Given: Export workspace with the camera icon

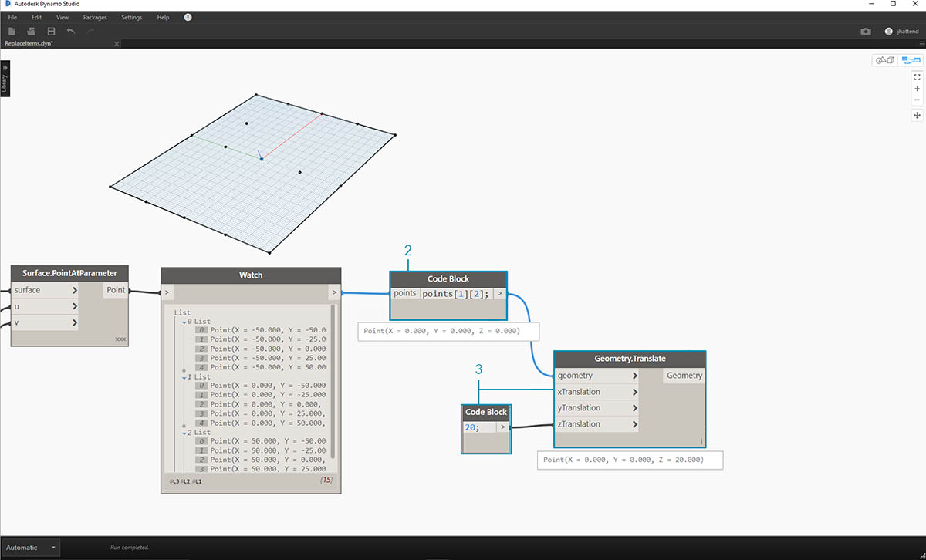Looking at the screenshot, I should (x=866, y=32).
